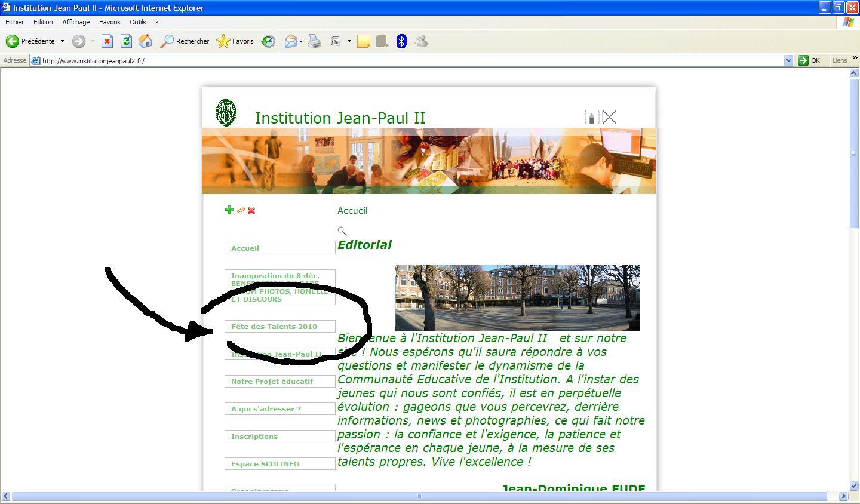Viewport: 860px width, 504px height.
Task: Refresh the current page
Action: coord(126,41)
